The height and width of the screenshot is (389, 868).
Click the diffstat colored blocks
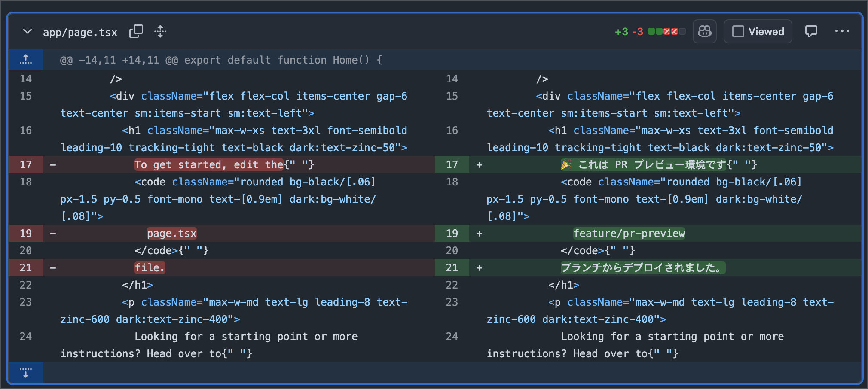[x=666, y=31]
